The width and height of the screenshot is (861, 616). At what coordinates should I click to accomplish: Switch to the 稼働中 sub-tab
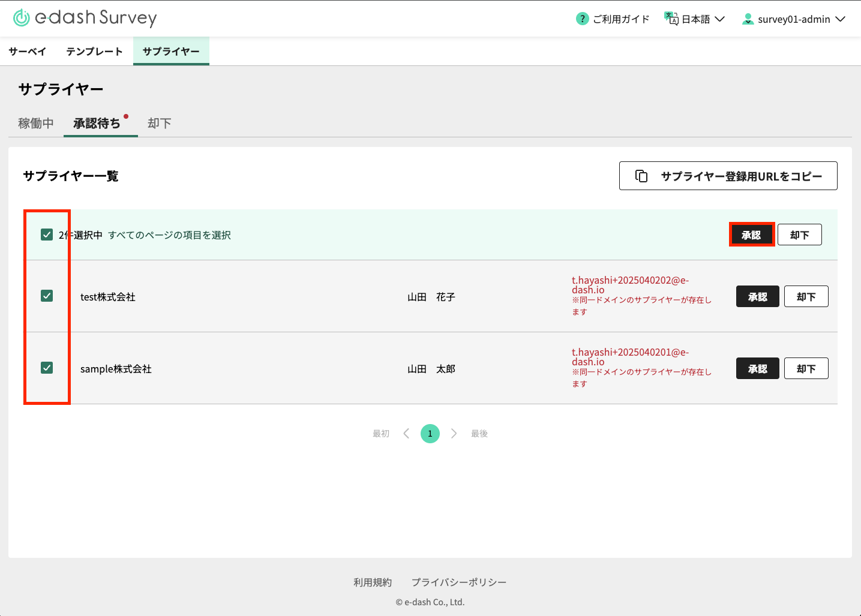pos(36,123)
